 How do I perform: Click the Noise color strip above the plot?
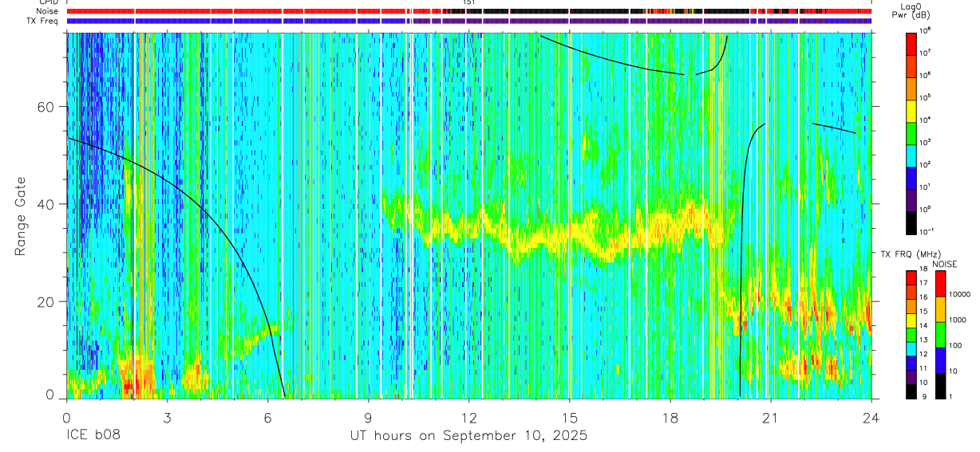point(468,12)
